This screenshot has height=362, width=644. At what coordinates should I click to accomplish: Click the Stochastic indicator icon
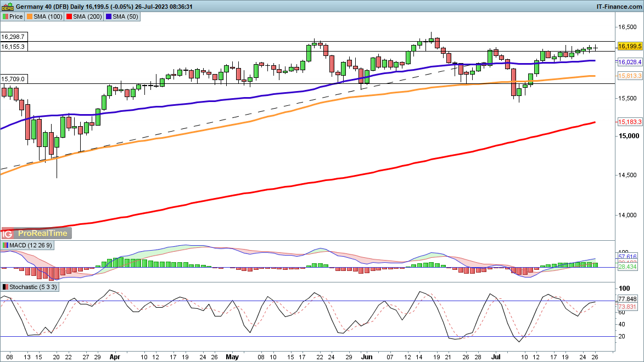click(x=5, y=287)
